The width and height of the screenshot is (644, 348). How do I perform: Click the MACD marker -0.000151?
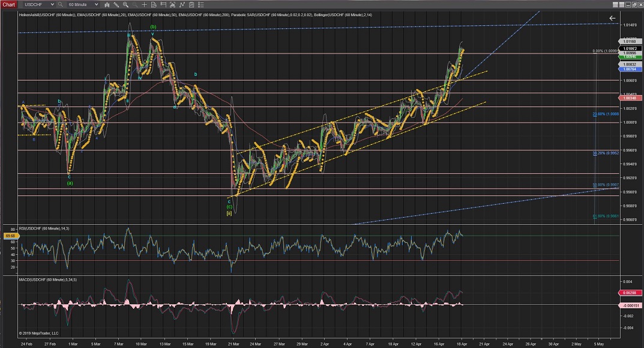tap(630, 306)
